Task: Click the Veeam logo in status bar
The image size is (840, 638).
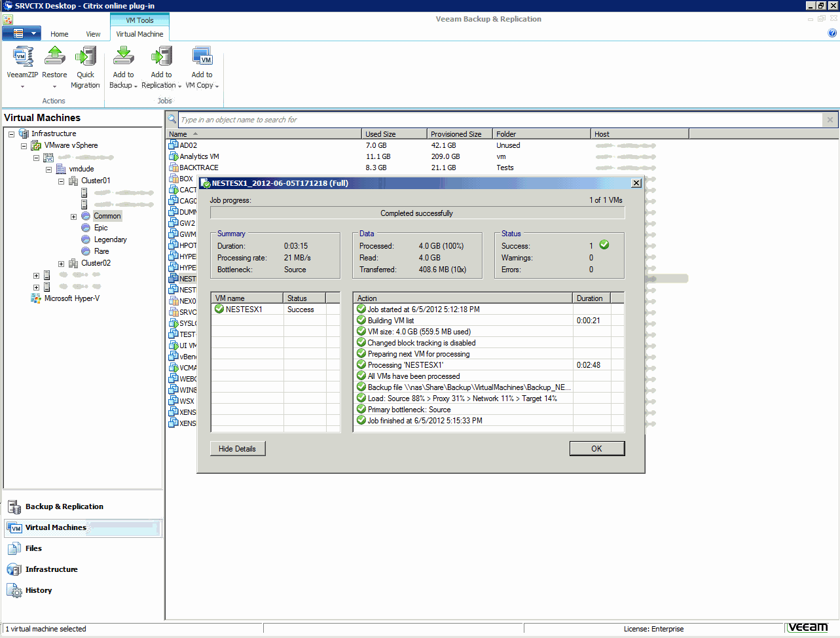Action: coord(807,628)
